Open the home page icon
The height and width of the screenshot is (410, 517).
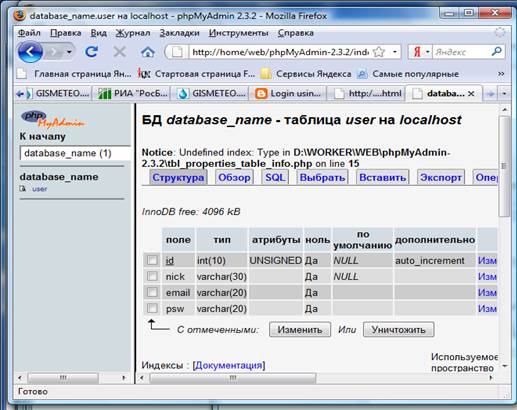(x=148, y=52)
